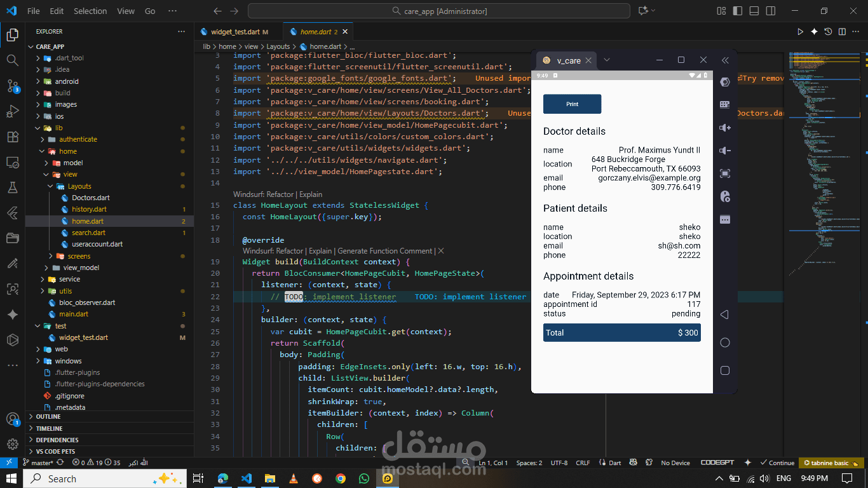Open the Manage gear icon
Image resolution: width=868 pixels, height=488 pixels.
(12, 444)
